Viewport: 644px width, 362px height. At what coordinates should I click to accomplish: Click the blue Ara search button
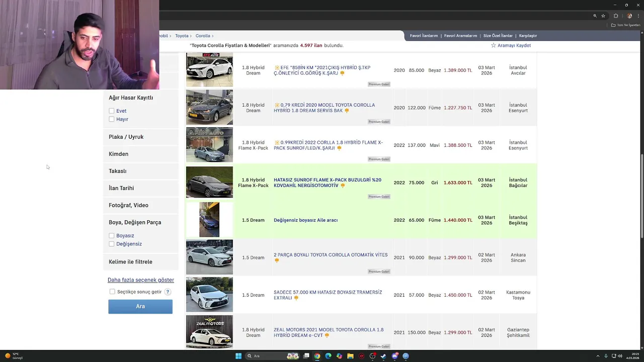tap(140, 306)
